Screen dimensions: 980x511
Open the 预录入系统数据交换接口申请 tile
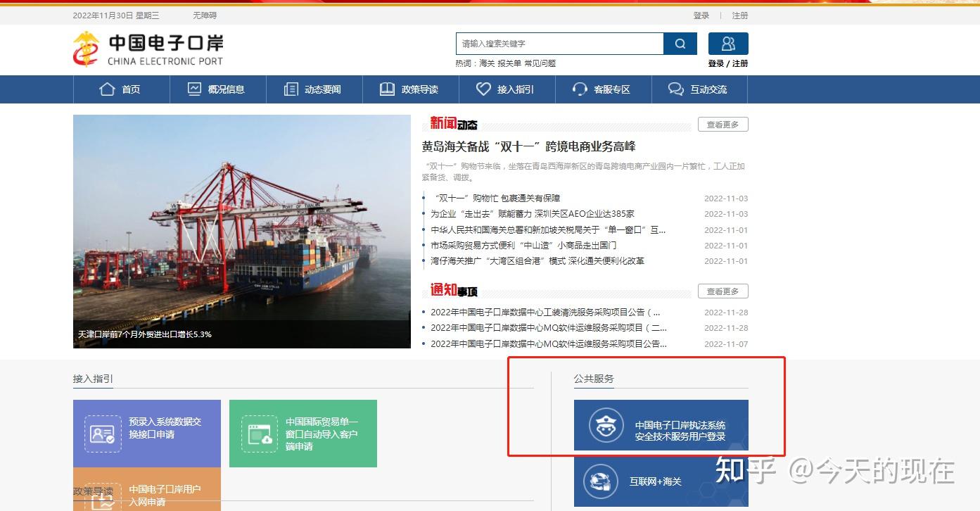tap(147, 434)
